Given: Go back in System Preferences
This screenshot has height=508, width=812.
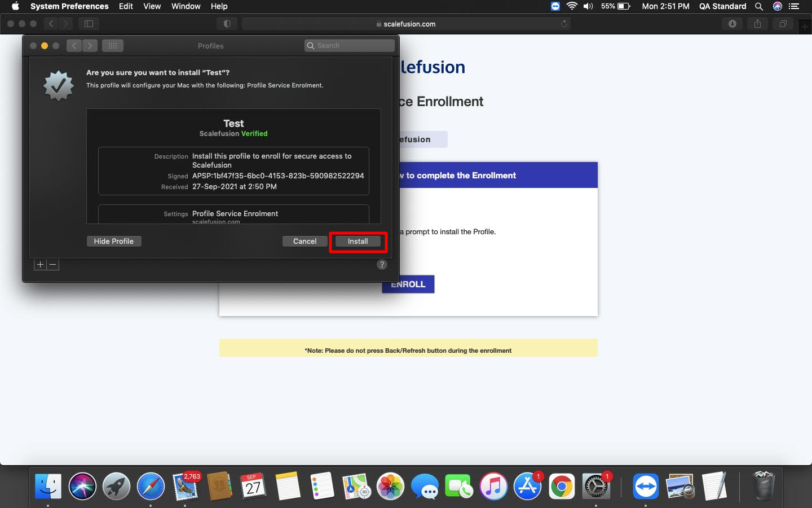Looking at the screenshot, I should pos(74,46).
